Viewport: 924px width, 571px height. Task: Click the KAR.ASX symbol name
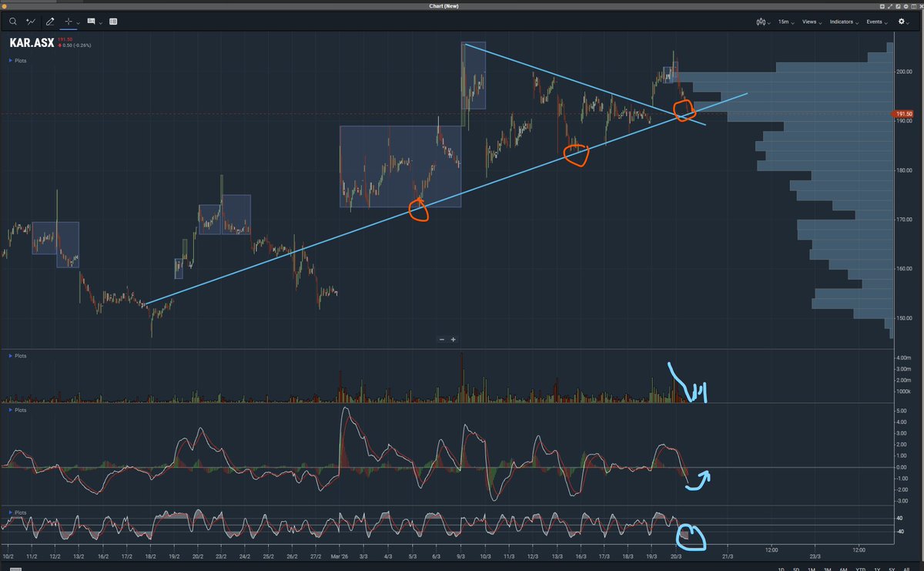[x=32, y=43]
